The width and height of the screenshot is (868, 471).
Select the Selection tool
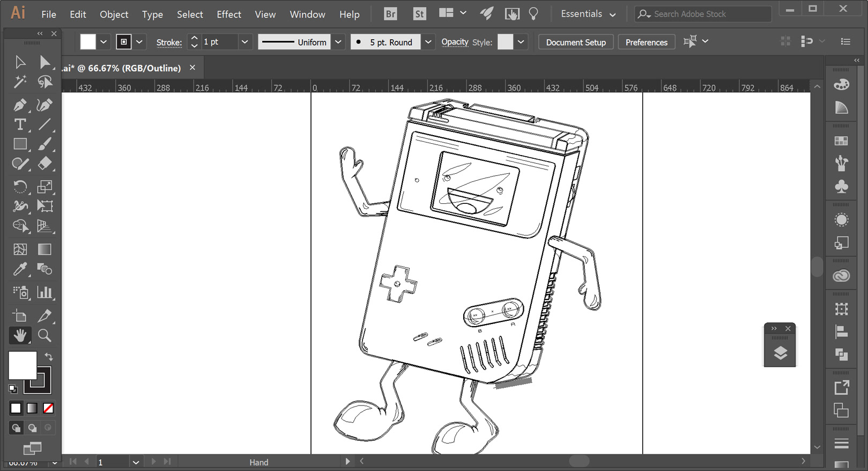pyautogui.click(x=20, y=62)
